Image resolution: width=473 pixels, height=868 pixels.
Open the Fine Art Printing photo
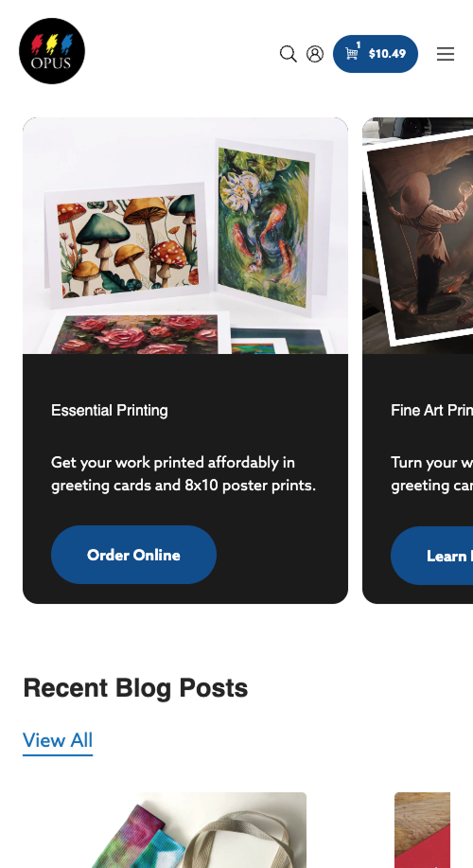[x=418, y=236]
